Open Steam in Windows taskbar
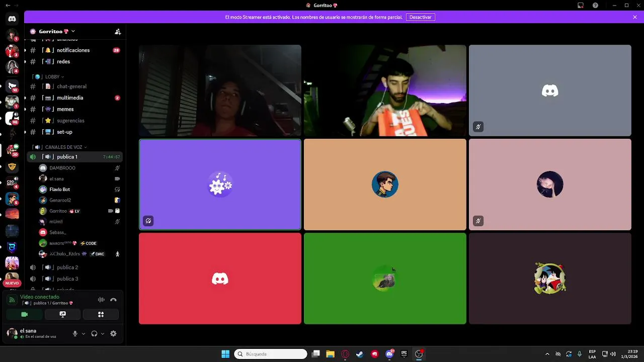Viewport: 644px width, 362px height. [360, 354]
